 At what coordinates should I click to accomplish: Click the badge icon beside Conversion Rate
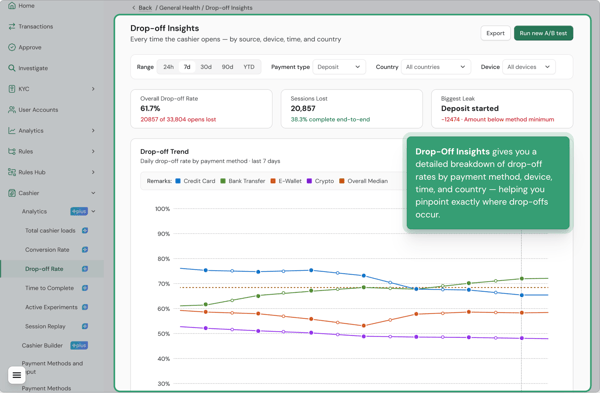pyautogui.click(x=85, y=249)
